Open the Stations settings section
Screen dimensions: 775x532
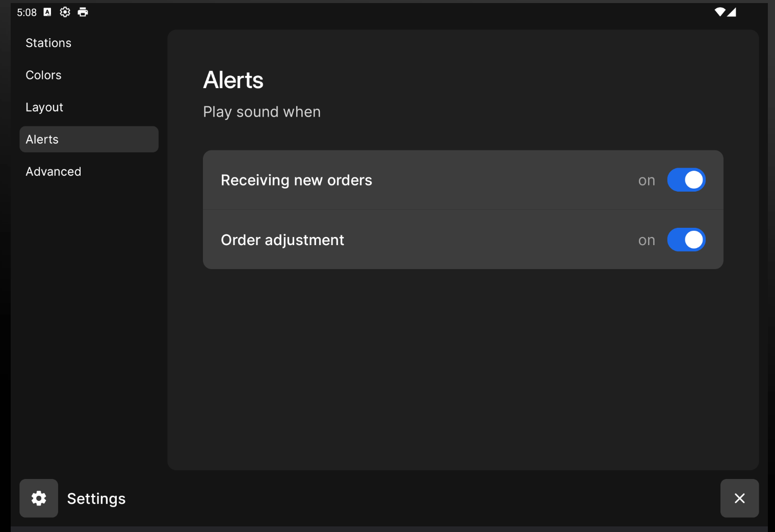pos(48,43)
